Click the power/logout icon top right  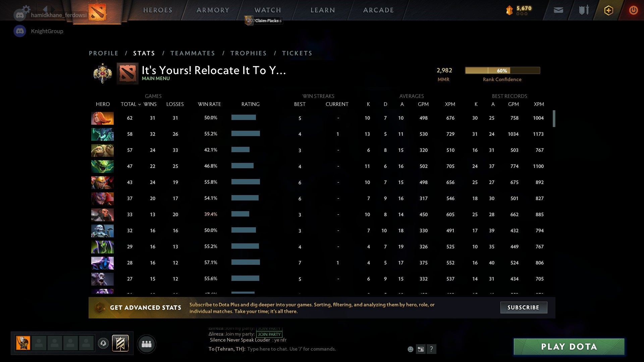[633, 10]
